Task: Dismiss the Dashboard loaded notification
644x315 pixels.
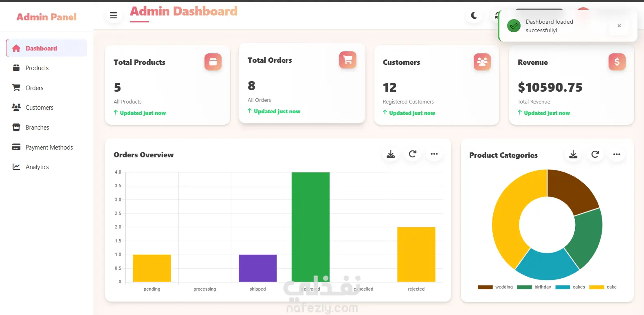Action: (x=619, y=26)
